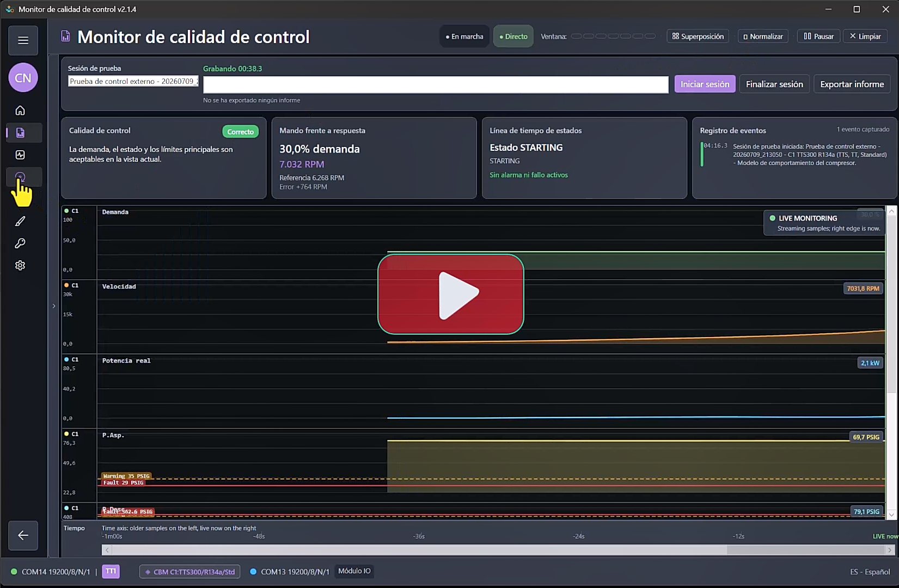Image resolution: width=899 pixels, height=588 pixels.
Task: Toggle Superposición overlay mode
Action: (x=698, y=36)
